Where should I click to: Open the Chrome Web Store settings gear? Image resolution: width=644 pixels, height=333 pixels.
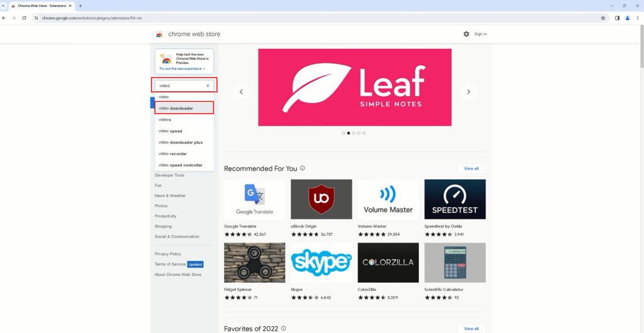pyautogui.click(x=466, y=34)
